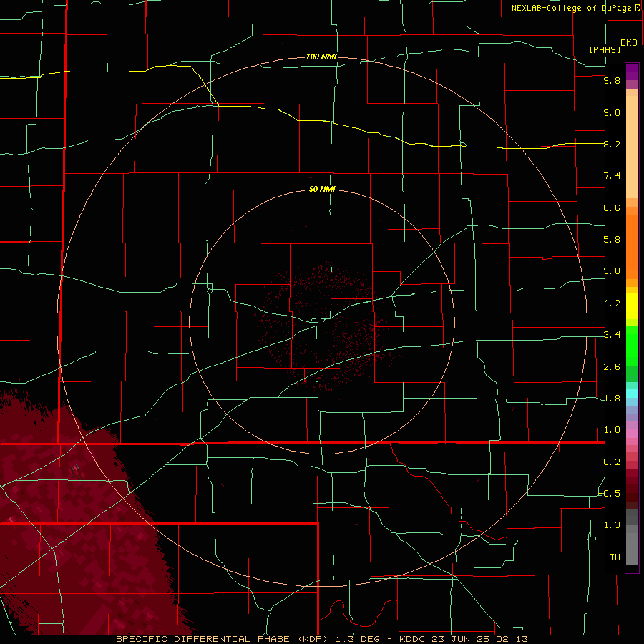The height and width of the screenshot is (644, 644).
Task: Select the 9.0 legend value
Action: click(x=612, y=112)
